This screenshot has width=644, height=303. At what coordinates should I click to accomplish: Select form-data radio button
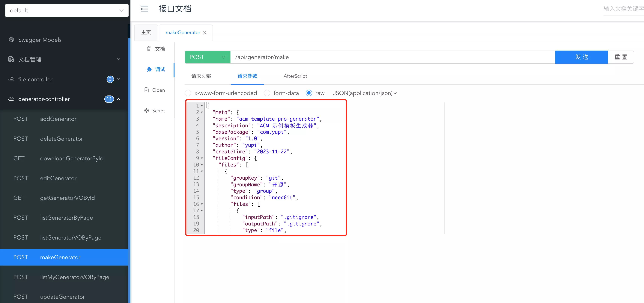click(267, 93)
